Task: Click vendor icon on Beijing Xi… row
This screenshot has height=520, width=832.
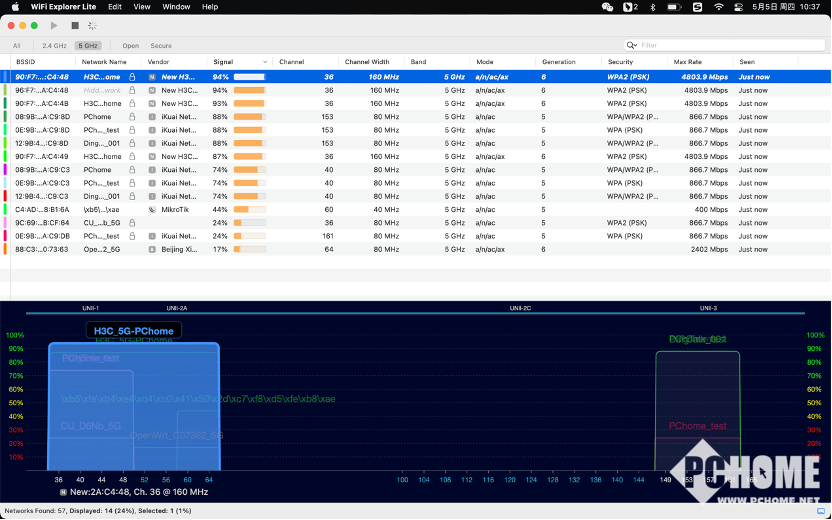Action: 152,249
